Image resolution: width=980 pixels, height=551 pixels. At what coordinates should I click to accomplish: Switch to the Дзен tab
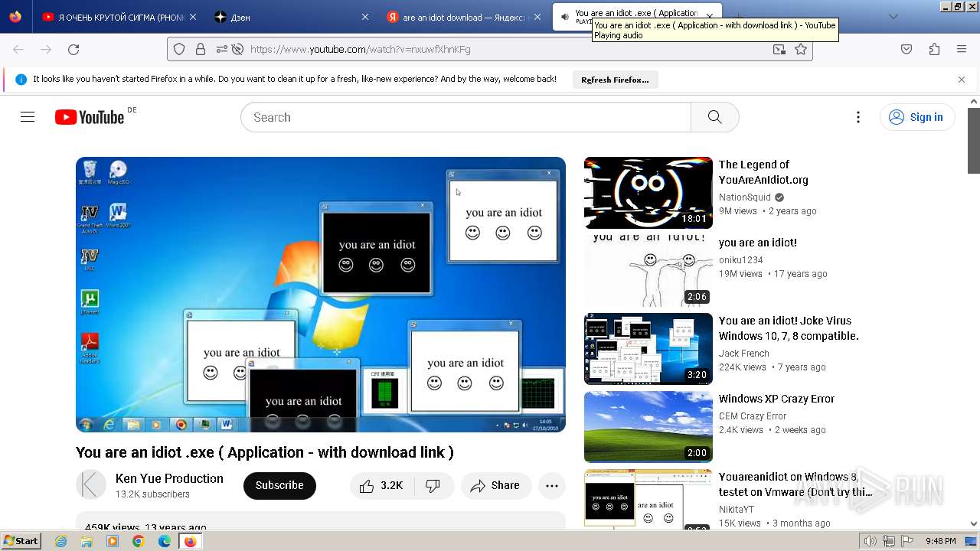click(x=292, y=17)
